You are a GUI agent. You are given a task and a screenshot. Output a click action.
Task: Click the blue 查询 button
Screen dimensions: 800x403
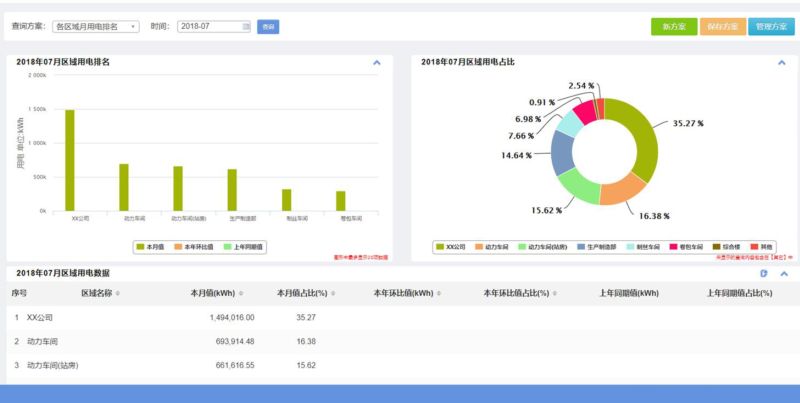(268, 27)
